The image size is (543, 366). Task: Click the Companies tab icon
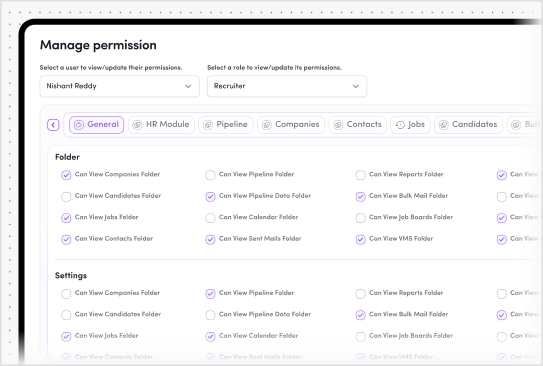[x=267, y=125]
